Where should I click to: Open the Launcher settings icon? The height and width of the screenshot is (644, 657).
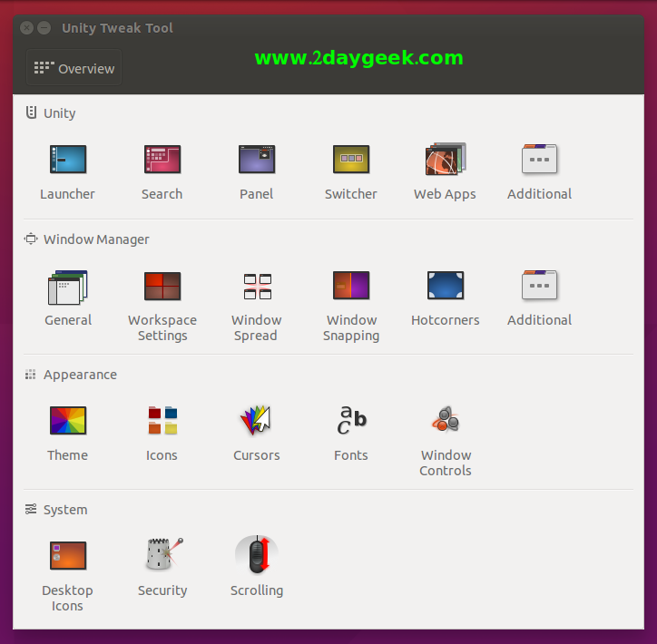point(68,160)
